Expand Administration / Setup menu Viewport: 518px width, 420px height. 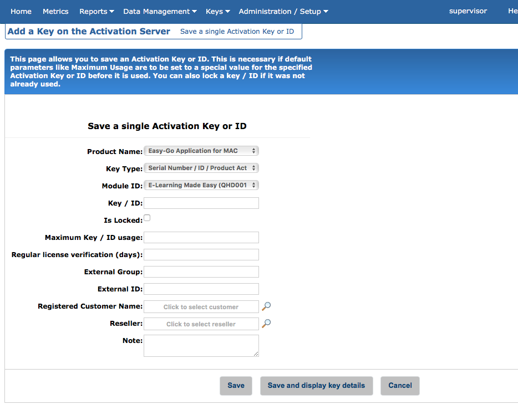283,11
